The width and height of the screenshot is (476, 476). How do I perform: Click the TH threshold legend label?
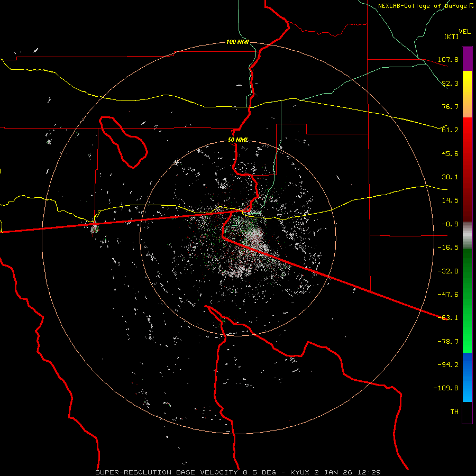(x=454, y=412)
